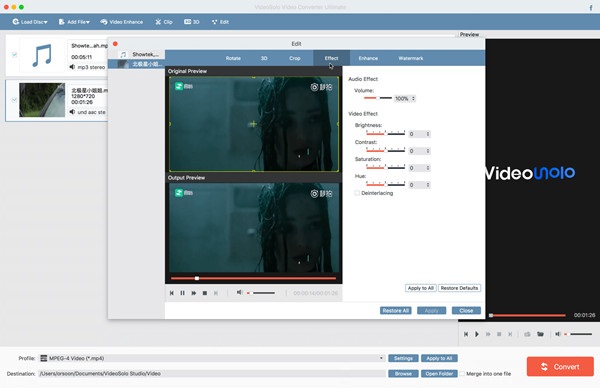Screen dimensions: 600x388
Task: Mute the main Preview speaker icon
Action: click(x=558, y=334)
